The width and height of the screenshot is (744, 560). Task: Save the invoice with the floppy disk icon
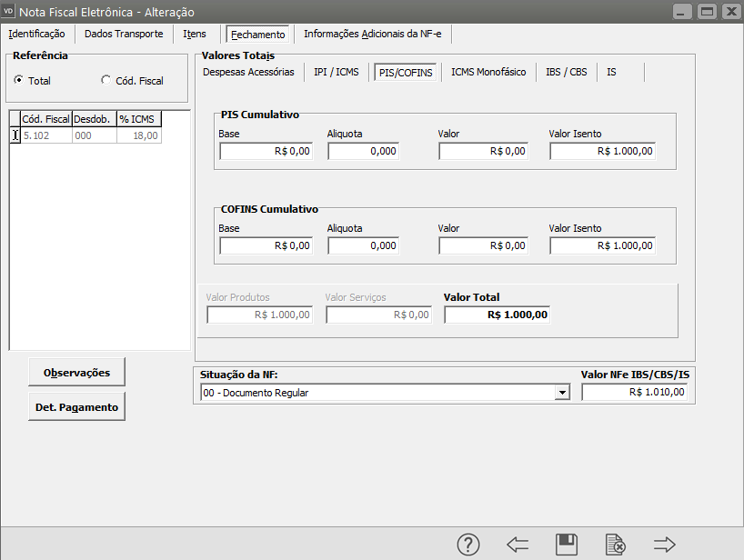point(567,545)
